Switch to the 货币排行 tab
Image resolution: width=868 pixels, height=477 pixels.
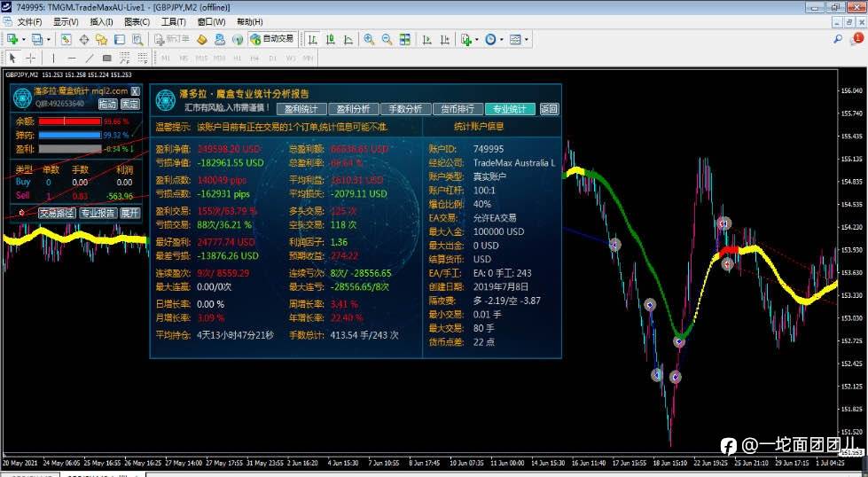[457, 109]
